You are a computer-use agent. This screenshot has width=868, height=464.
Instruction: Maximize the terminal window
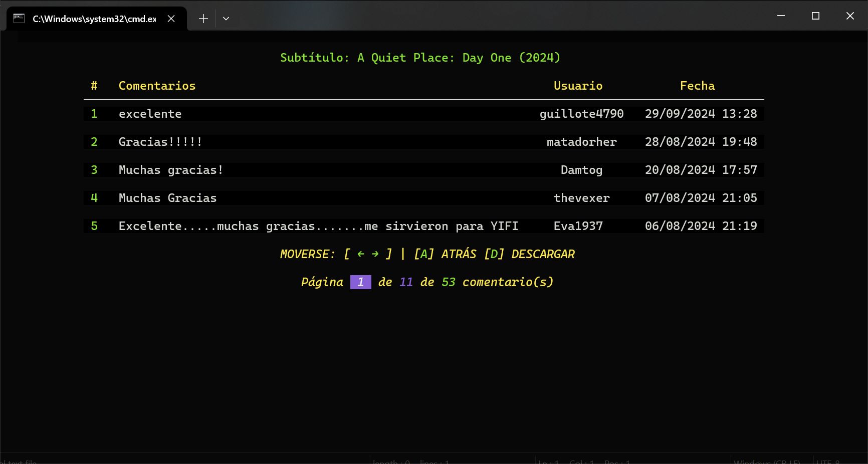point(815,16)
